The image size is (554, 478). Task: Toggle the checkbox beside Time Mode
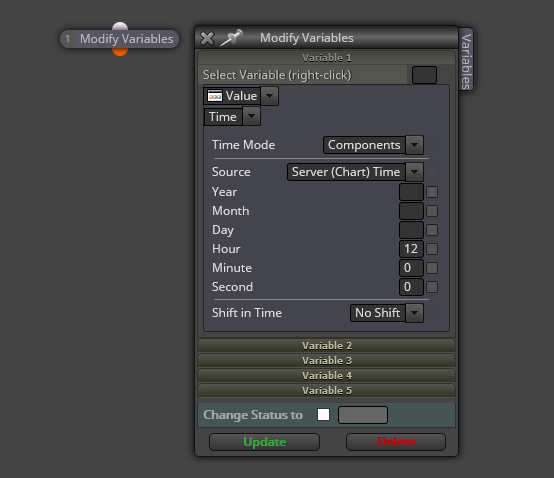click(x=432, y=145)
